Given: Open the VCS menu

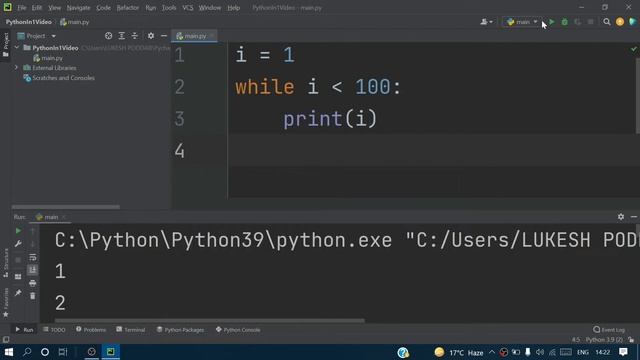Looking at the screenshot, I should [x=188, y=8].
